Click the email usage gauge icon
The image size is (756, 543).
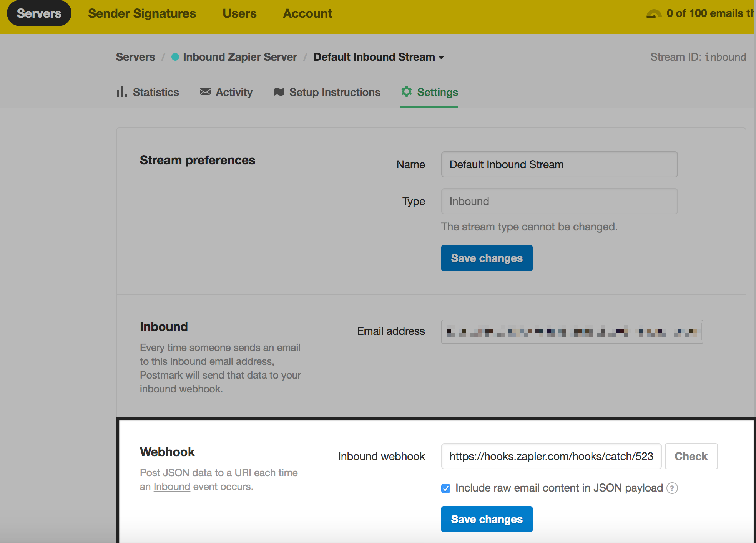654,14
